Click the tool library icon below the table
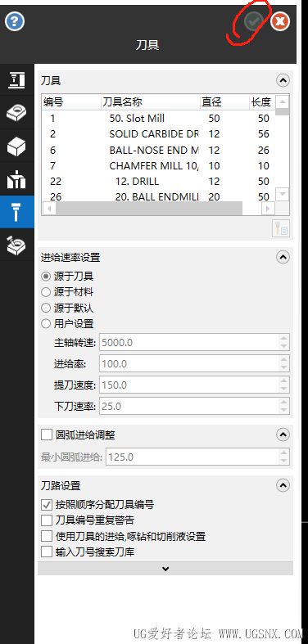308x644 pixels. click(x=281, y=229)
